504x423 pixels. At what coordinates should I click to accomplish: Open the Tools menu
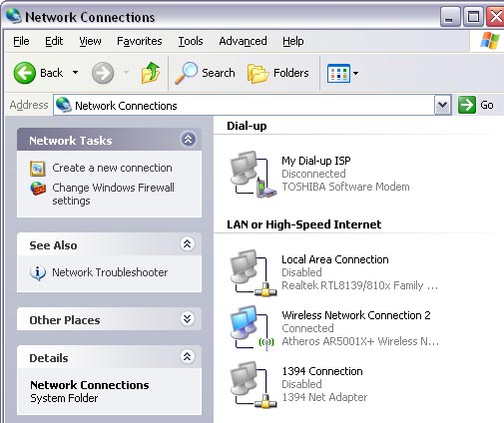tap(191, 41)
